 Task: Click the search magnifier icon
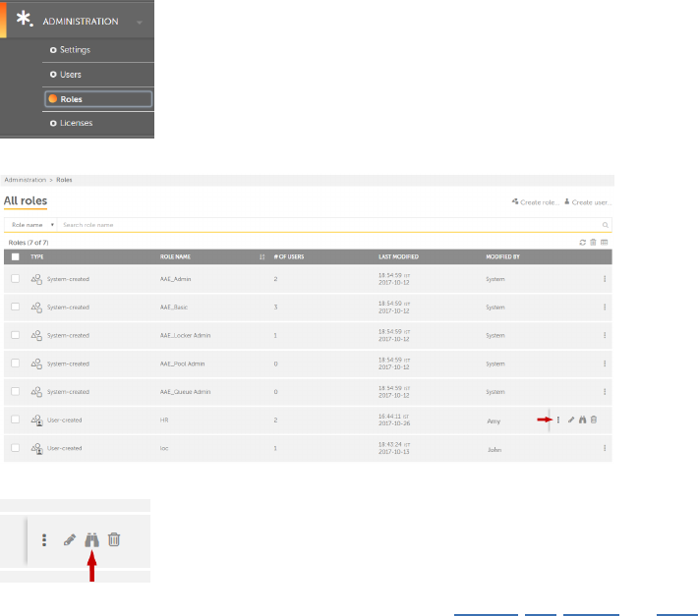tap(606, 225)
